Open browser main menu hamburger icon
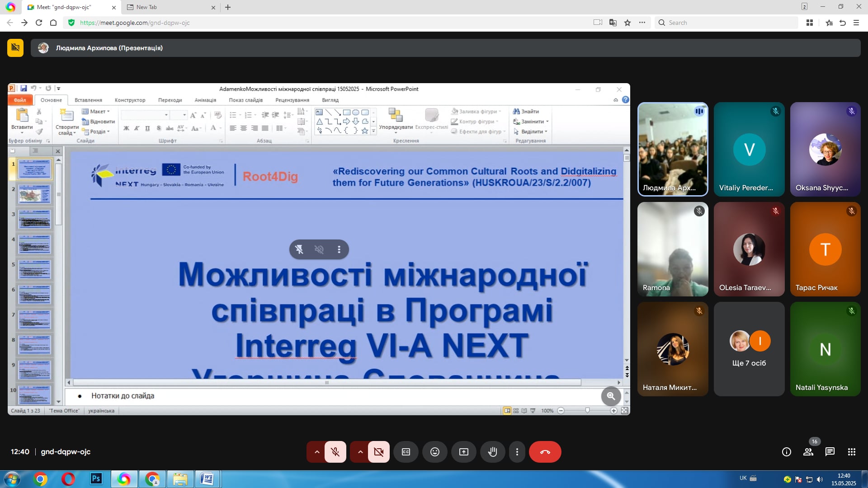 (x=856, y=23)
